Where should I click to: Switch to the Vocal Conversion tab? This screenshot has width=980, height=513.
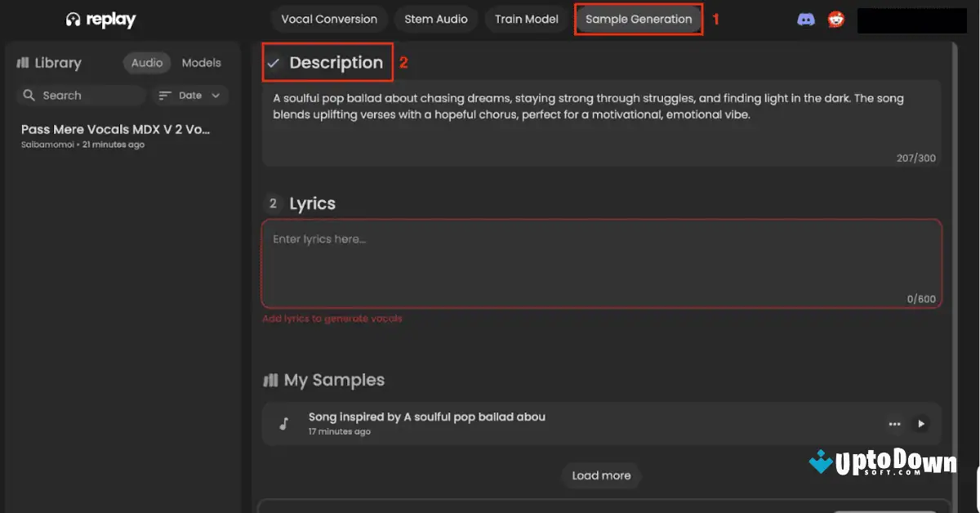329,19
